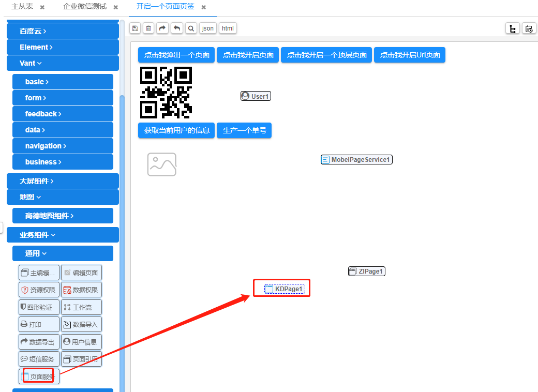Image resolution: width=538 pixels, height=392 pixels.
Task: Switch to the 企业微信测试 tab
Action: click(85, 7)
